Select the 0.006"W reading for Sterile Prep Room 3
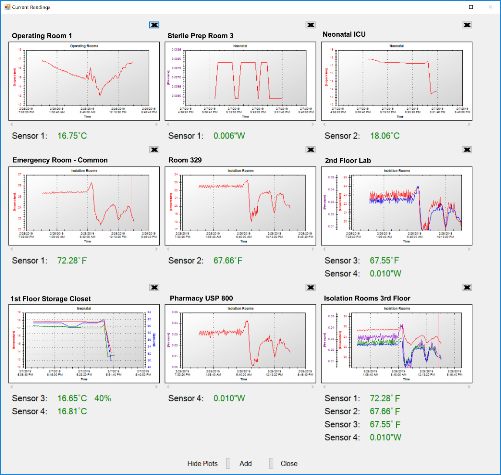501x475 pixels. [x=229, y=136]
